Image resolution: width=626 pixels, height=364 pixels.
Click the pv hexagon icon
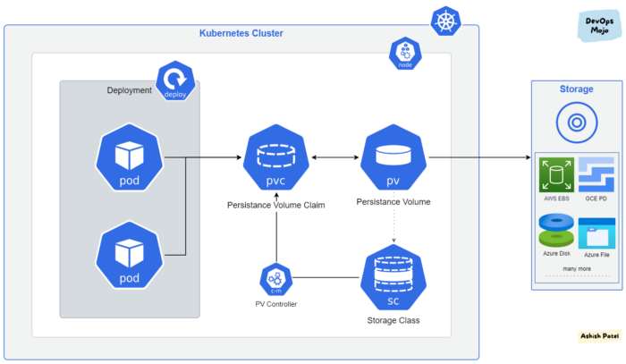[393, 157]
